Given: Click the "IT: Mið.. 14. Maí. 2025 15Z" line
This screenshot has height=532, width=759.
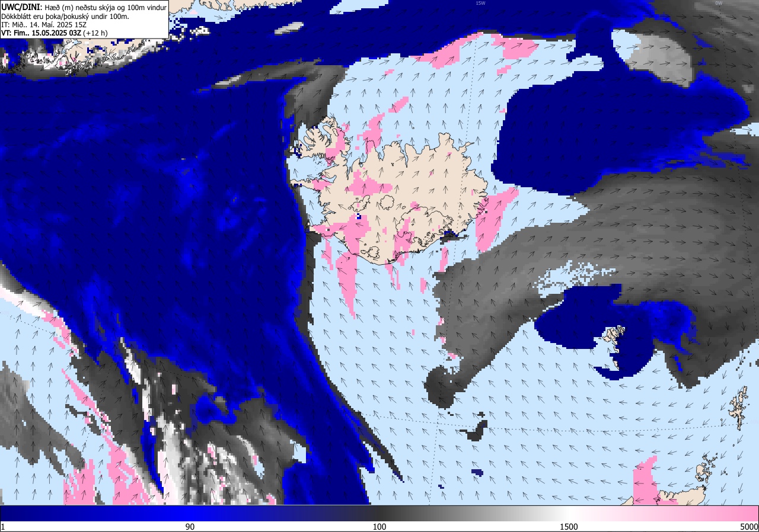Looking at the screenshot, I should tap(44, 24).
